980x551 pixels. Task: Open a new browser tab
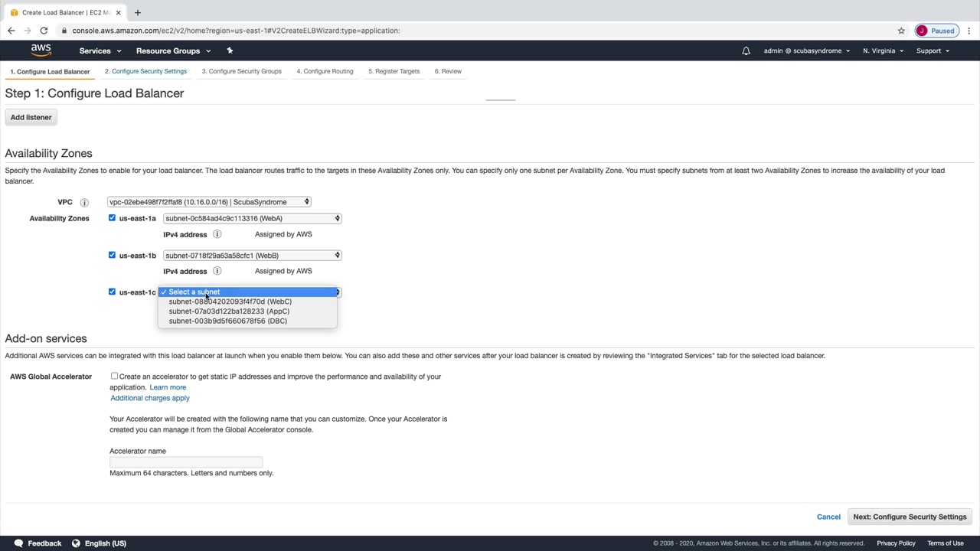point(138,12)
